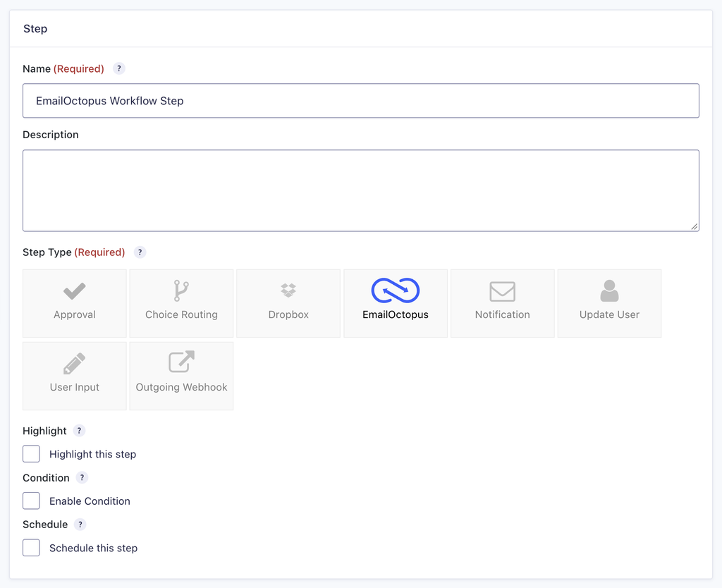Image resolution: width=722 pixels, height=588 pixels.
Task: Show the Schedule help tooltip
Action: [80, 525]
